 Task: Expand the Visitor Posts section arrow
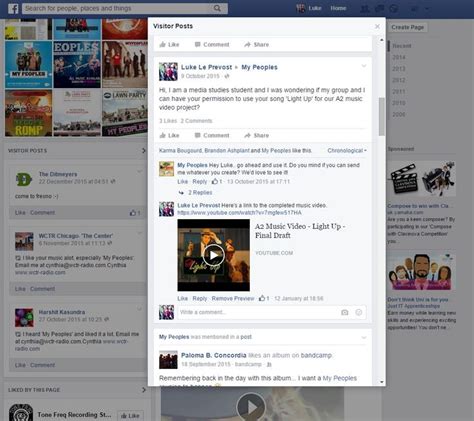tap(144, 151)
